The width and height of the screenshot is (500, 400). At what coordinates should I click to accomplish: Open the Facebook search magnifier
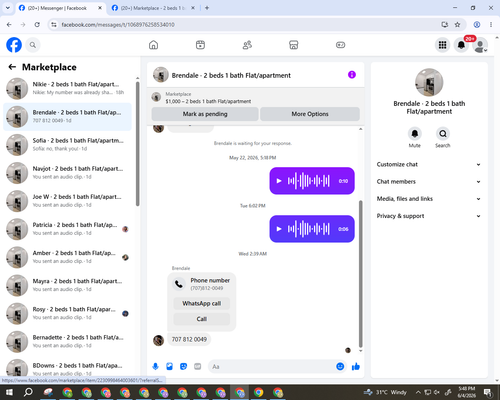(33, 45)
